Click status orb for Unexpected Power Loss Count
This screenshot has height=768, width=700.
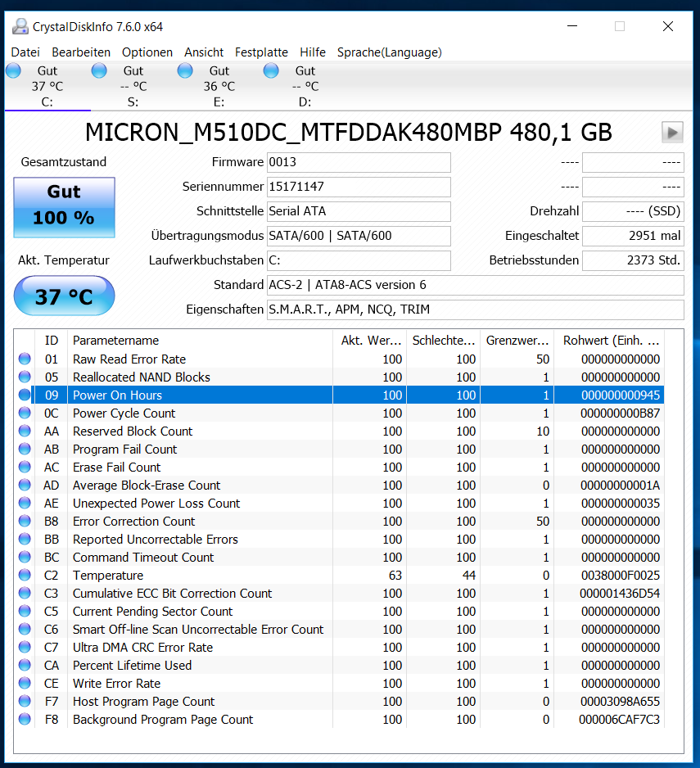25,503
